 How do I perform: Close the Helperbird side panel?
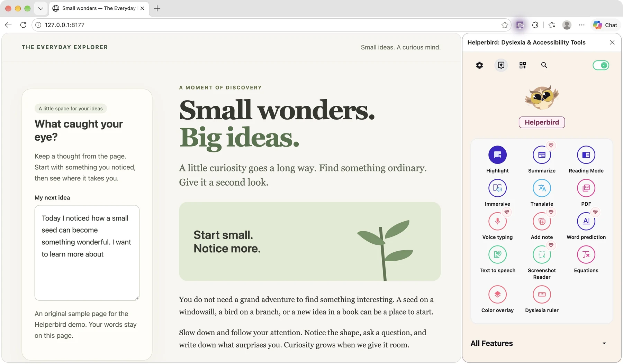click(x=612, y=43)
